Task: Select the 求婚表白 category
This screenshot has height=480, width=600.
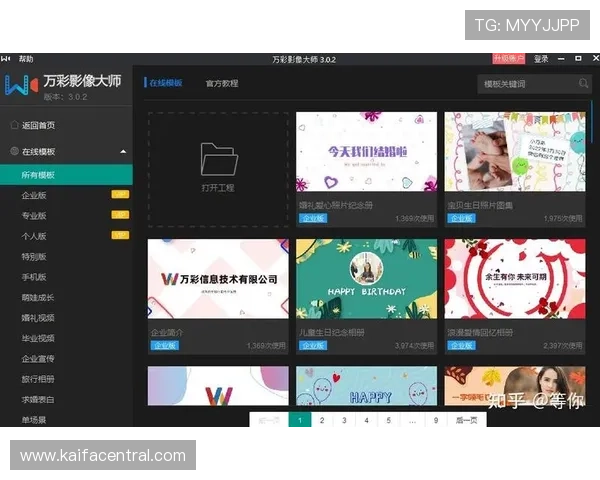Action: [38, 400]
